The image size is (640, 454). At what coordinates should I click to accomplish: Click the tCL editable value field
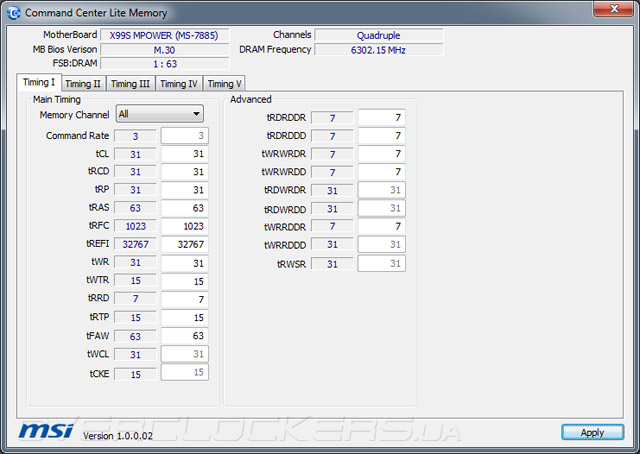pyautogui.click(x=184, y=154)
